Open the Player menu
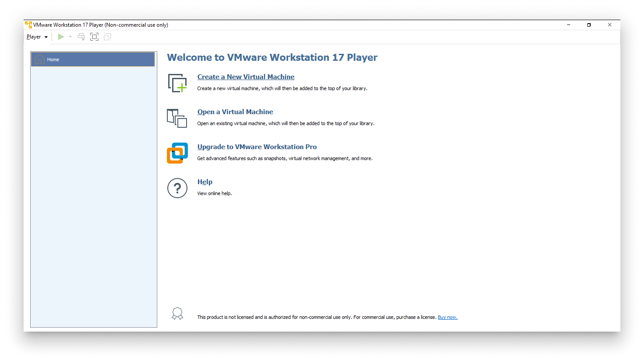The height and width of the screenshot is (360, 644). pyautogui.click(x=34, y=37)
